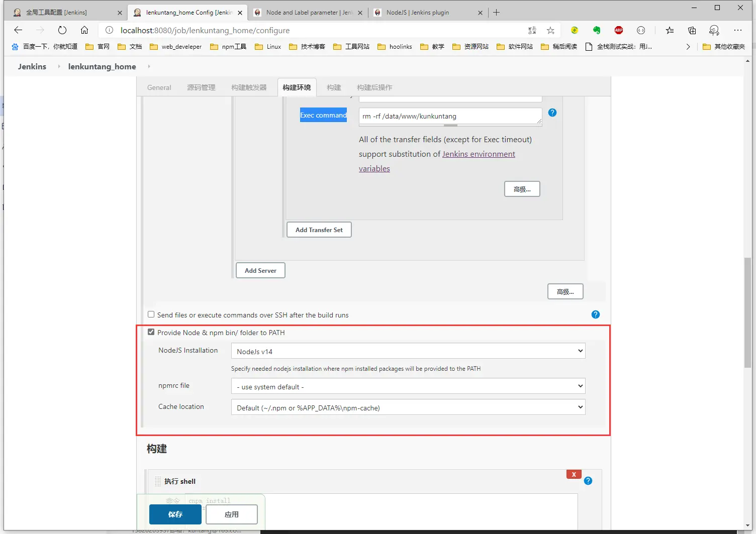Image resolution: width=756 pixels, height=534 pixels.
Task: Open browser profile avatar icon
Action: [x=714, y=30]
